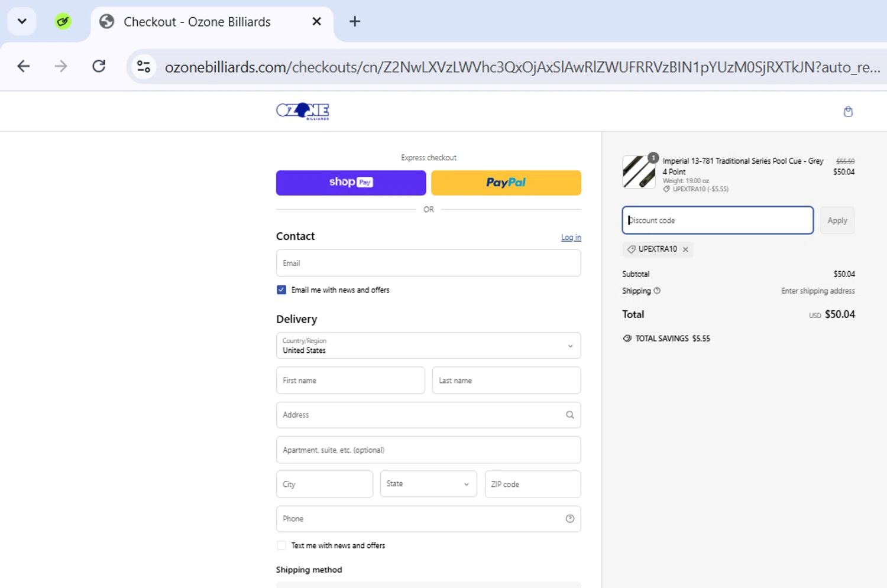Click the Subtotal $50.04 amount
This screenshot has width=887, height=588.
click(x=844, y=274)
